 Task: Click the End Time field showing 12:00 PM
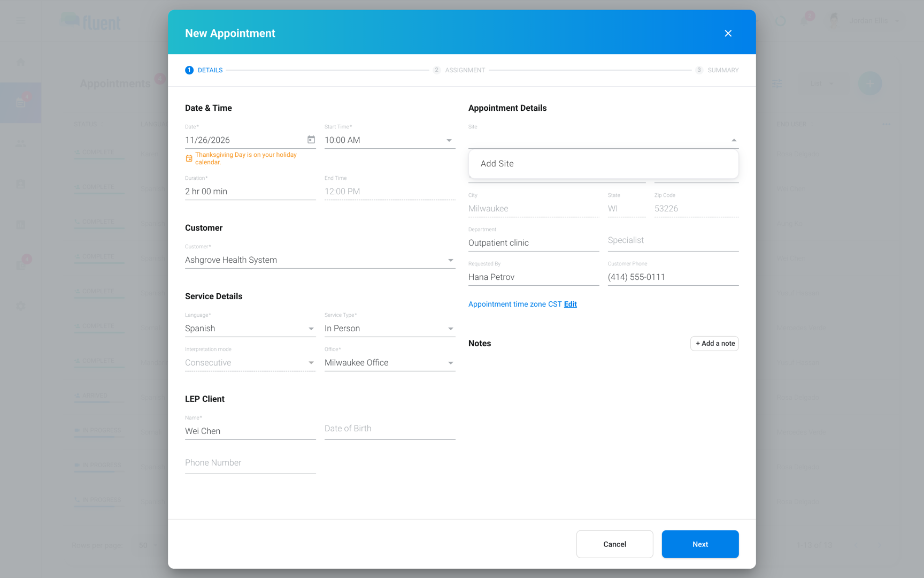point(390,192)
